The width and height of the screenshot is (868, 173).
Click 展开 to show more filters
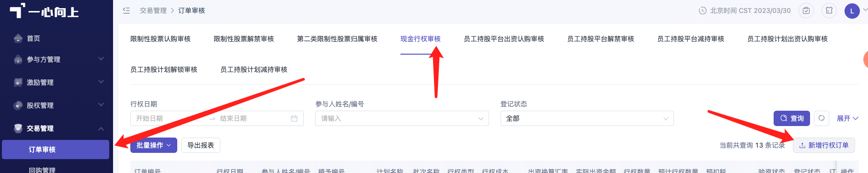tap(847, 118)
